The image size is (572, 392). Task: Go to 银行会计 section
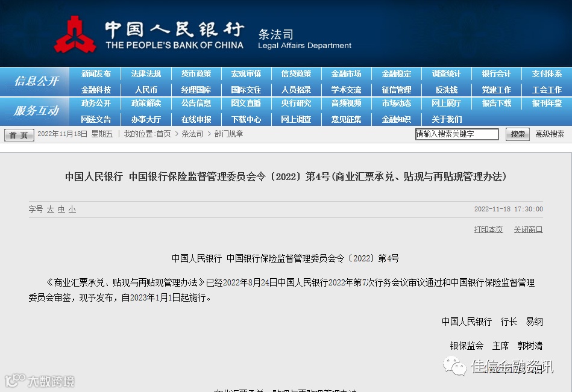click(x=496, y=73)
